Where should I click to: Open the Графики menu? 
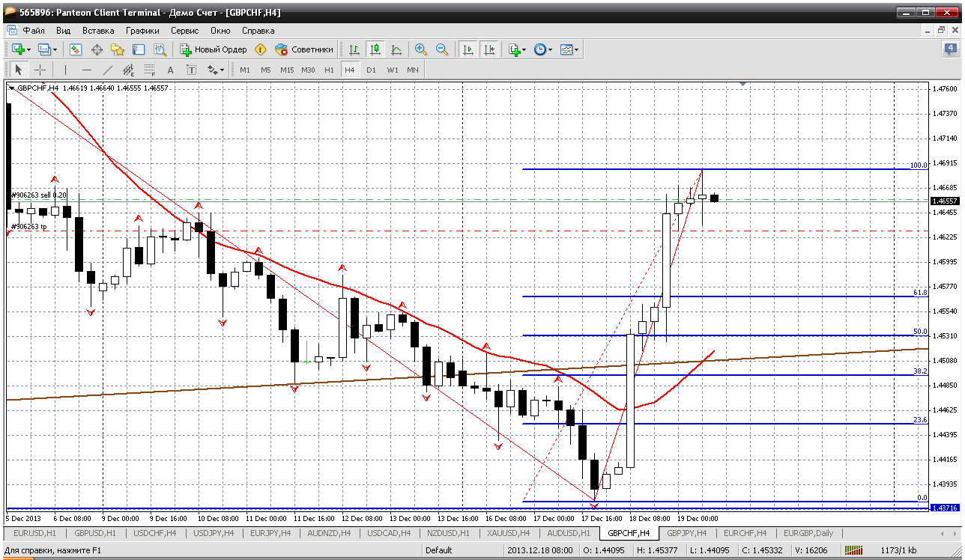click(x=142, y=31)
